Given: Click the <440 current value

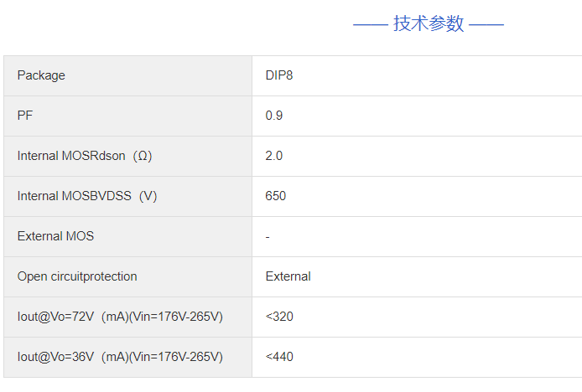Looking at the screenshot, I should tap(279, 357).
